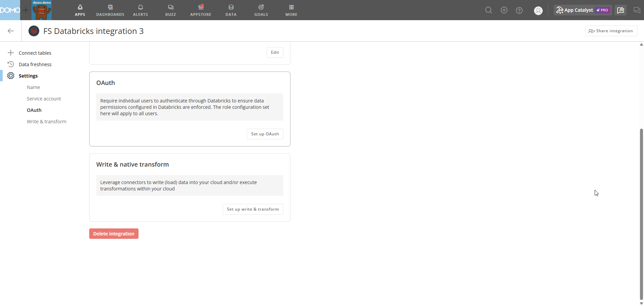This screenshot has height=306, width=644.
Task: Open the user profile avatar
Action: [x=538, y=11]
